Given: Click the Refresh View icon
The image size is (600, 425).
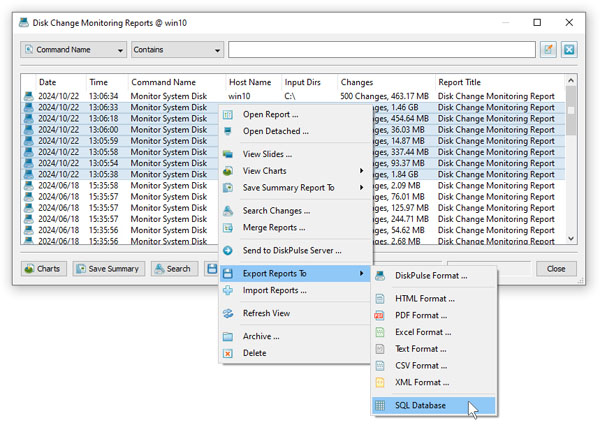Looking at the screenshot, I should pos(228,313).
